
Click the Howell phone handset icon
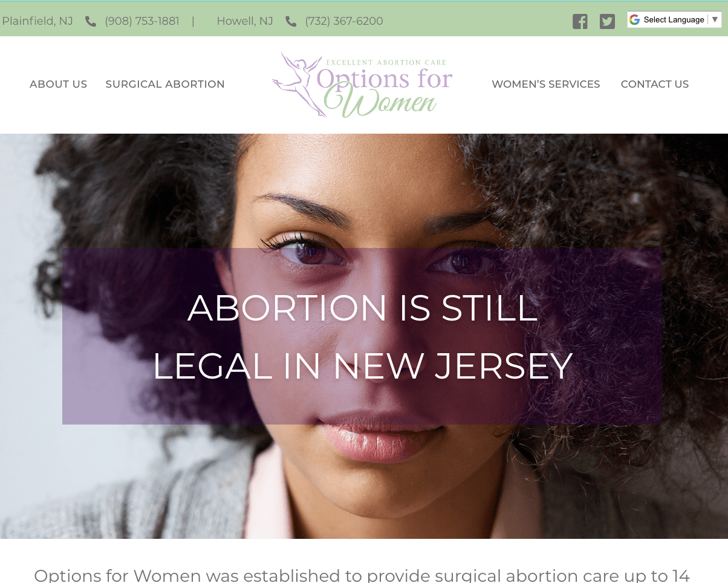(x=291, y=21)
